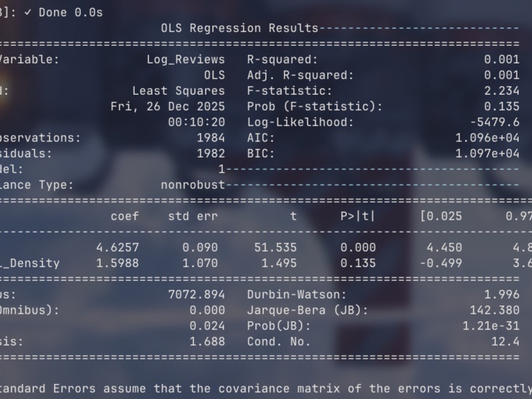Click the 'nonrobust' covariance type value
The height and width of the screenshot is (399, 532).
tap(193, 185)
